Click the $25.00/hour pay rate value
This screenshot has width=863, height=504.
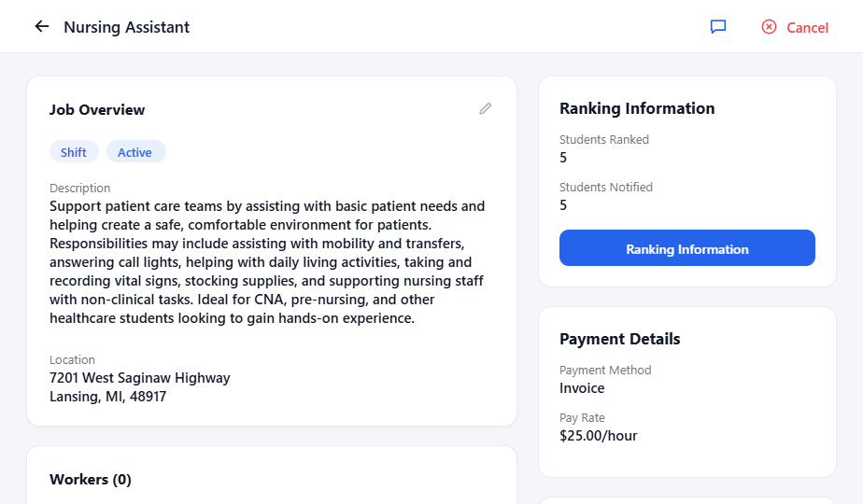(x=599, y=436)
